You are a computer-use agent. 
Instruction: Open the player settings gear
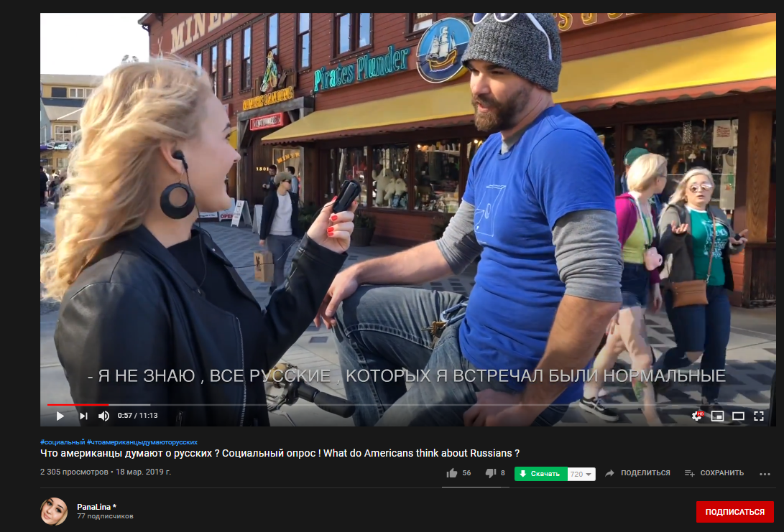click(696, 415)
